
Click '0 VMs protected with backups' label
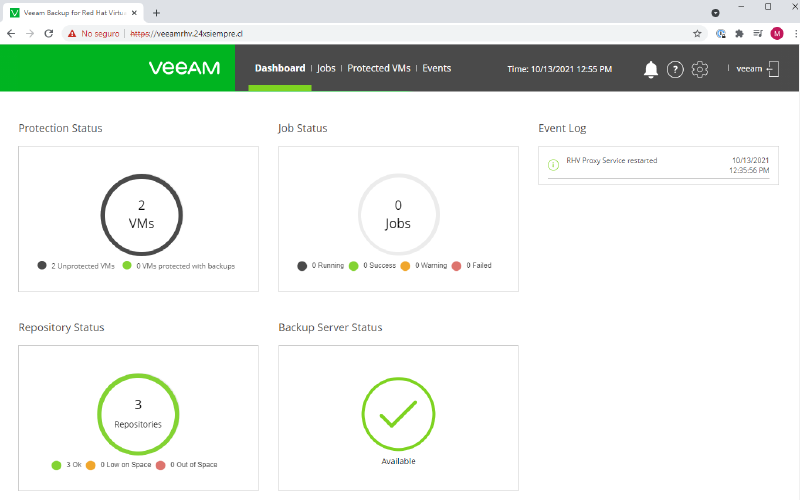pos(185,266)
